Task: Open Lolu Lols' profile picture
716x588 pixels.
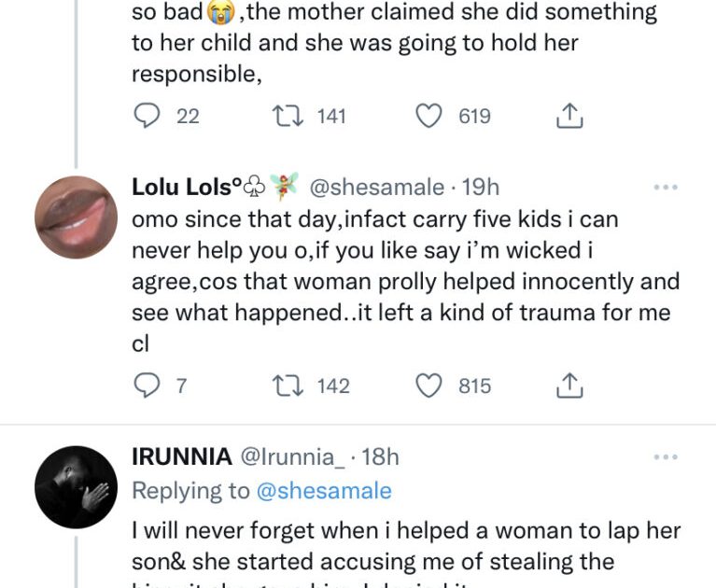Action: [x=76, y=217]
